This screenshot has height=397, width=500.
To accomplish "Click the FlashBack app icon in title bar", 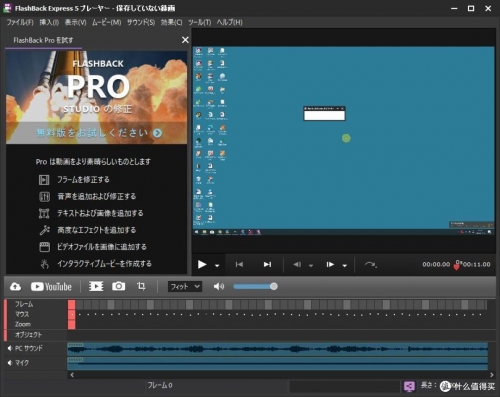I will coord(7,8).
